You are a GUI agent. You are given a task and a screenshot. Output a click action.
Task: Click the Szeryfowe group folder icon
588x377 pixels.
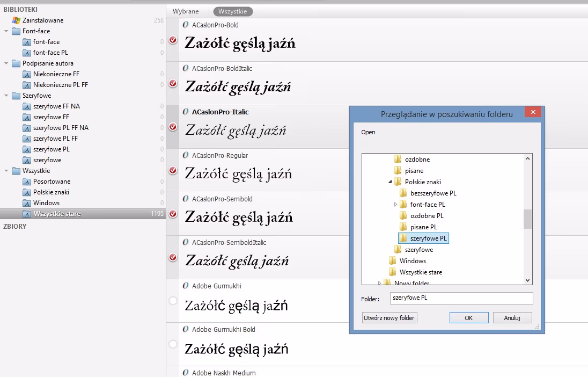16,96
